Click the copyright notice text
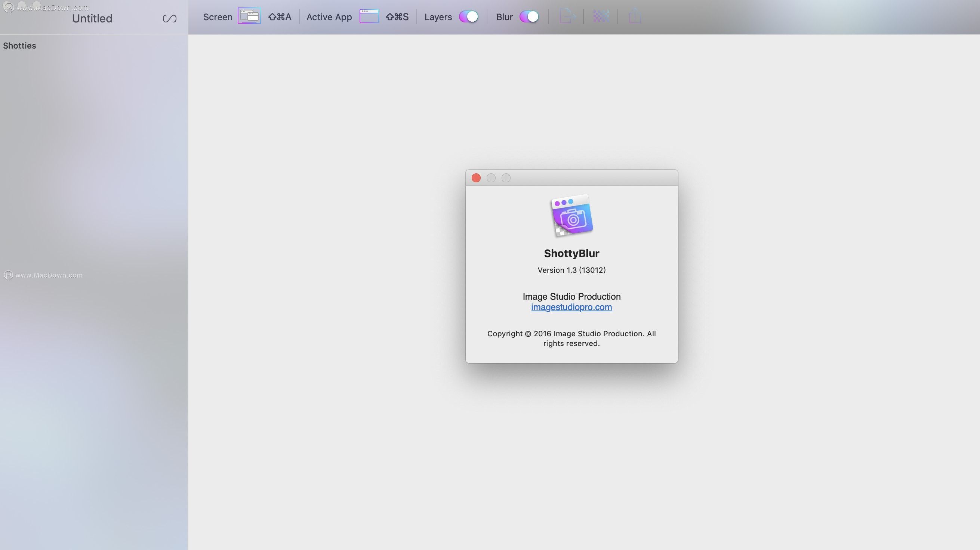This screenshot has height=550, width=980. coord(571,339)
